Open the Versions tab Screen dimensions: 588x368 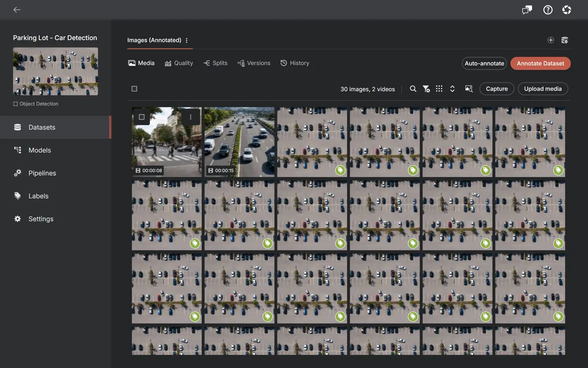click(x=254, y=63)
